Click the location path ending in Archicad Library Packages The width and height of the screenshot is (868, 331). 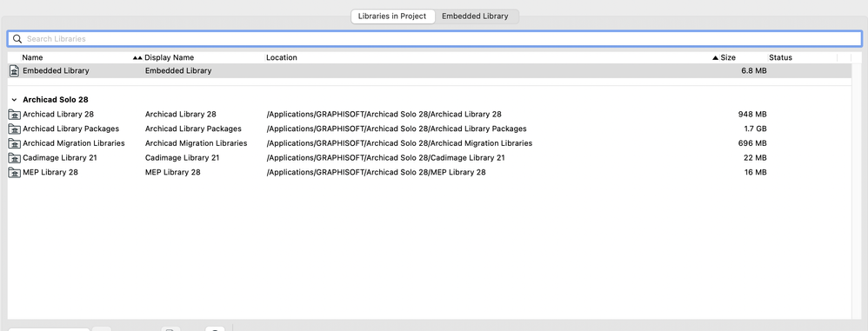(x=397, y=129)
